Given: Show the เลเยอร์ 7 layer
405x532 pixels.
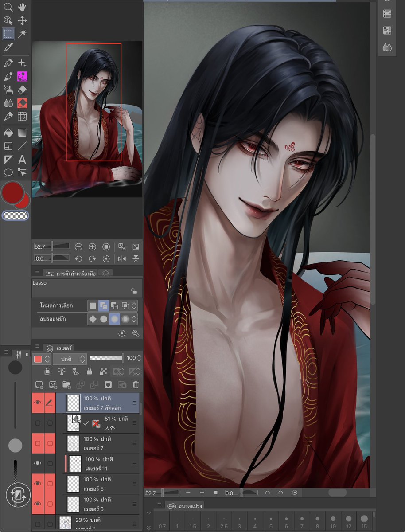Looking at the screenshot, I should (38, 443).
